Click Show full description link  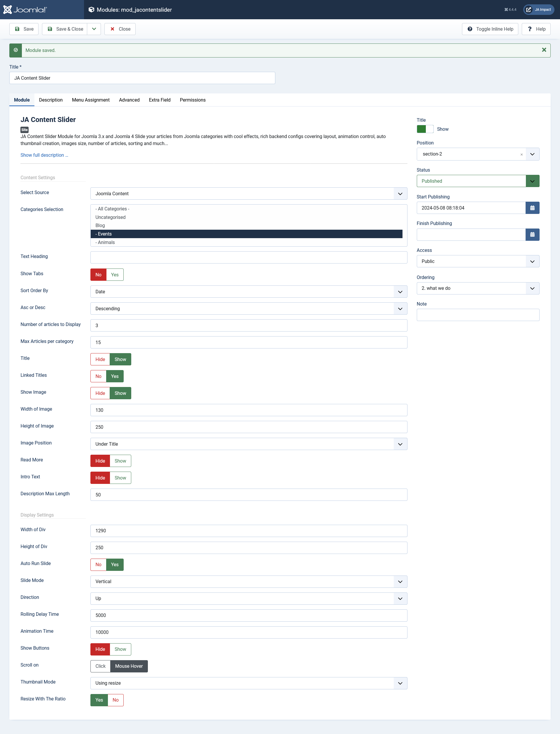pos(44,155)
